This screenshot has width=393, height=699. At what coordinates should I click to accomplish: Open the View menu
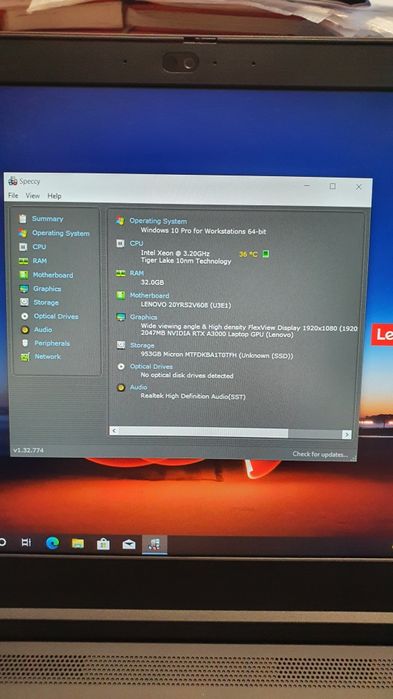pyautogui.click(x=33, y=196)
